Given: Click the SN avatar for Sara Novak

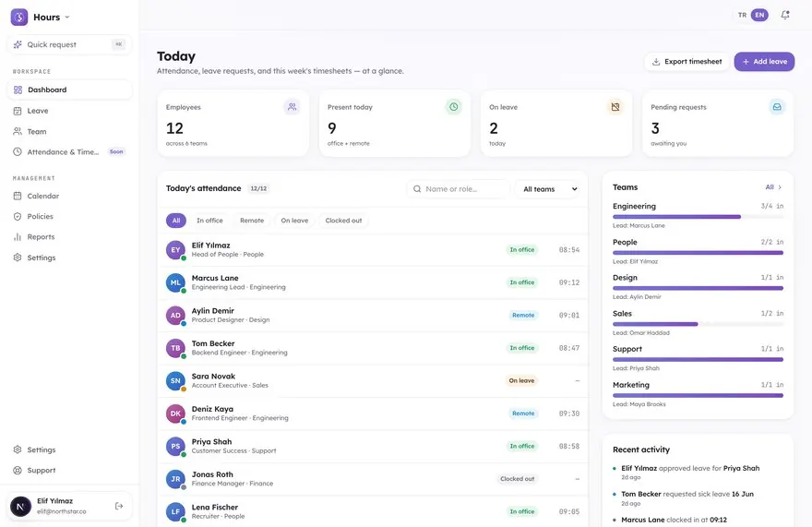Looking at the screenshot, I should (175, 381).
